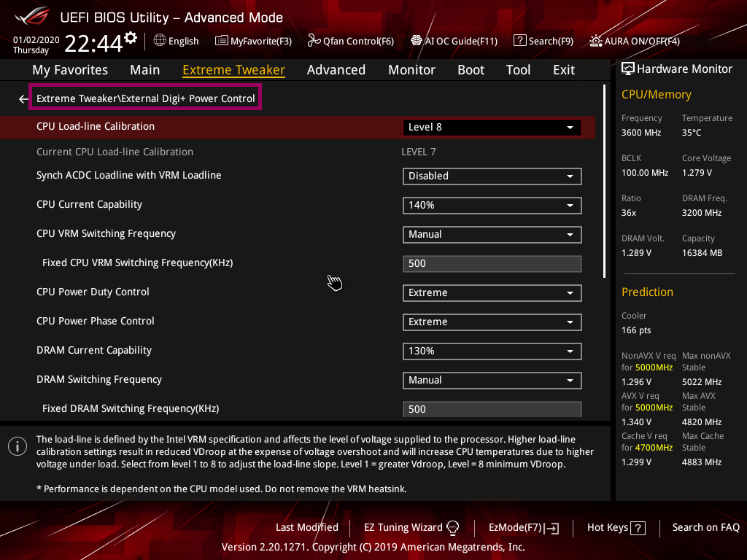
Task: Click the Search question mark icon
Action: click(519, 41)
